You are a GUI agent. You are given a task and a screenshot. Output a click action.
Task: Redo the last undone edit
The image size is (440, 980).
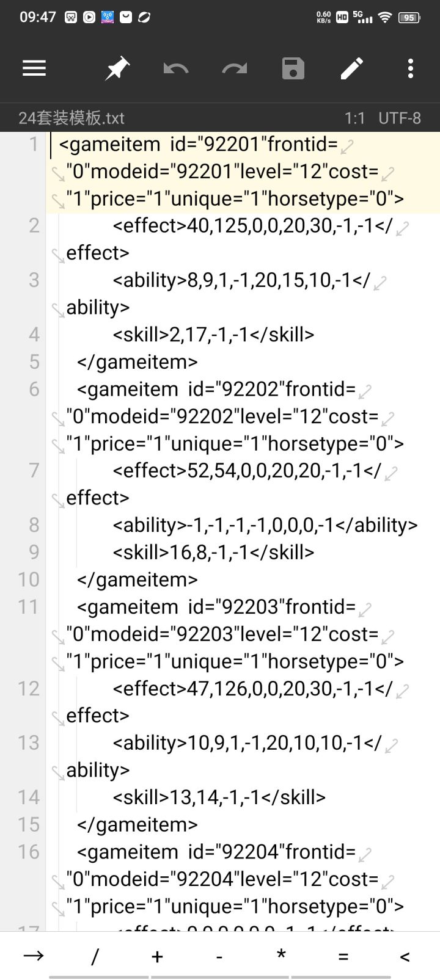pyautogui.click(x=235, y=68)
